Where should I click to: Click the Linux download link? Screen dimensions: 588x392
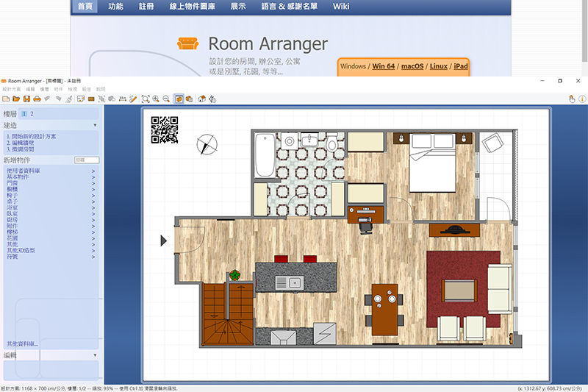[x=438, y=66]
